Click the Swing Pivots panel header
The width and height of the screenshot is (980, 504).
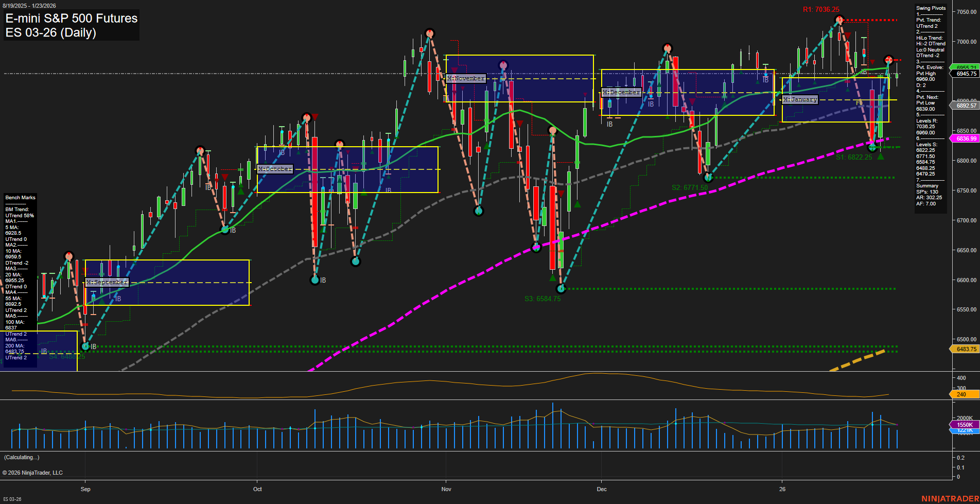[931, 8]
